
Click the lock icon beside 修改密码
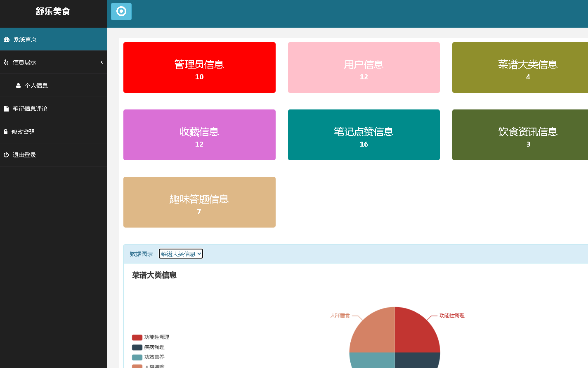(x=6, y=132)
